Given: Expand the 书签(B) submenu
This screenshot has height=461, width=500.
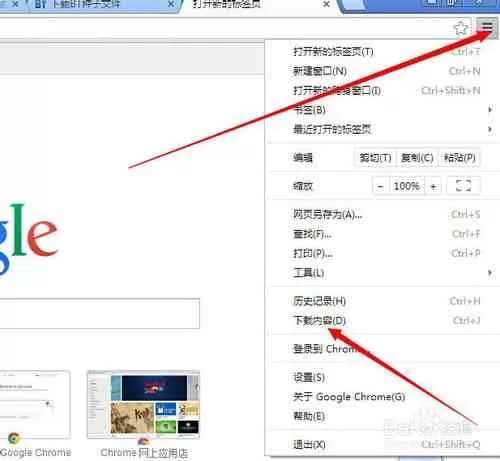Looking at the screenshot, I should tap(383, 110).
